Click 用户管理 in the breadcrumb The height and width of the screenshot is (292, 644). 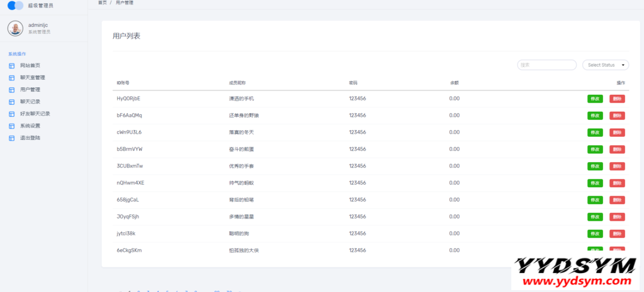click(125, 3)
